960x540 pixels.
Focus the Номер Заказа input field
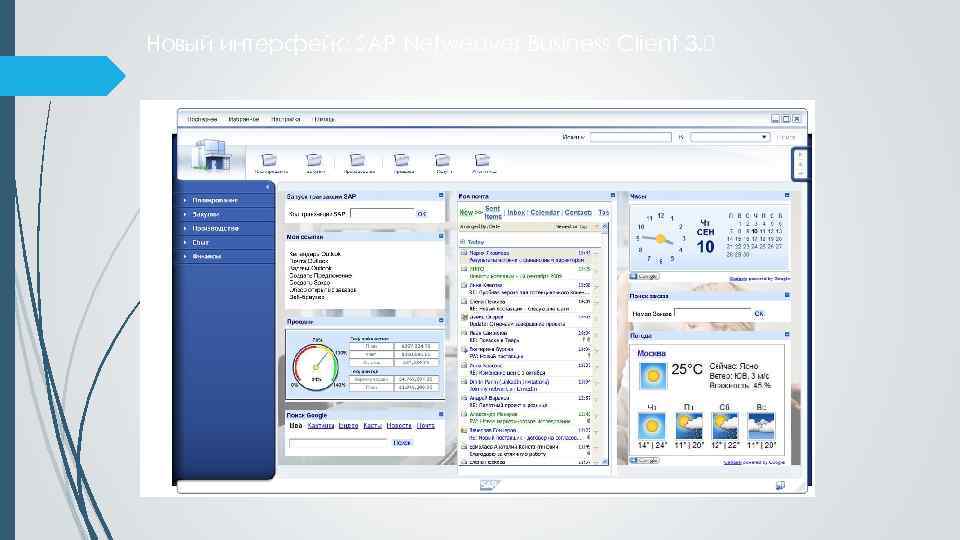click(713, 313)
